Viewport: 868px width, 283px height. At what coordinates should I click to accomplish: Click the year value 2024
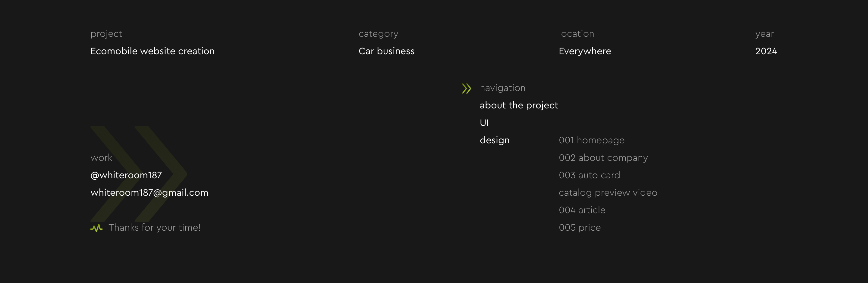766,51
